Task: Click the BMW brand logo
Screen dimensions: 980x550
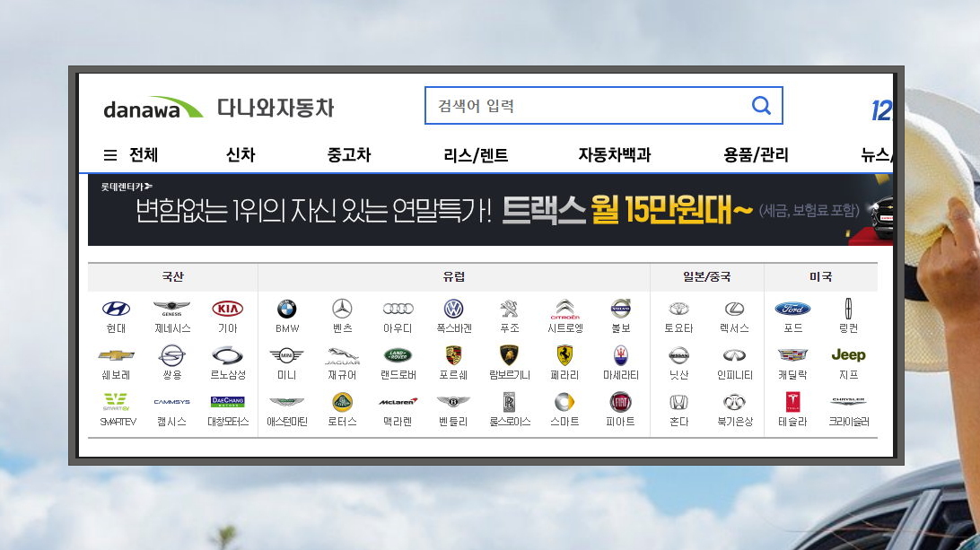Action: (286, 309)
